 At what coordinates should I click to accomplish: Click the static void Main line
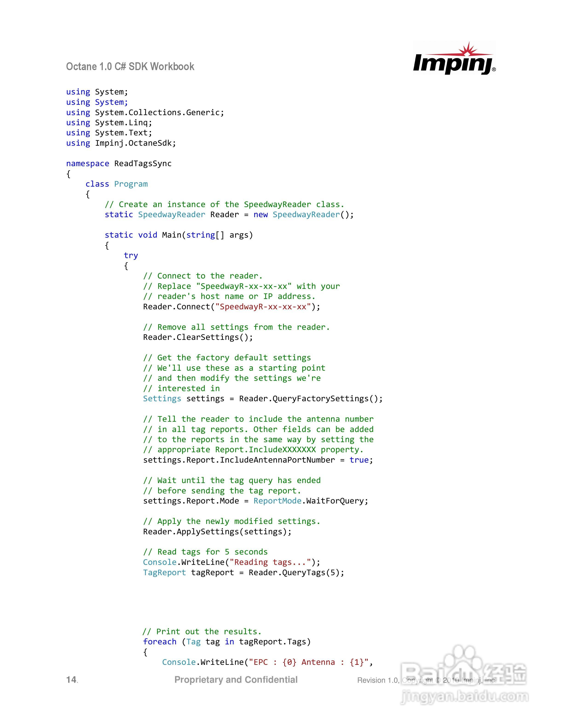(179, 235)
